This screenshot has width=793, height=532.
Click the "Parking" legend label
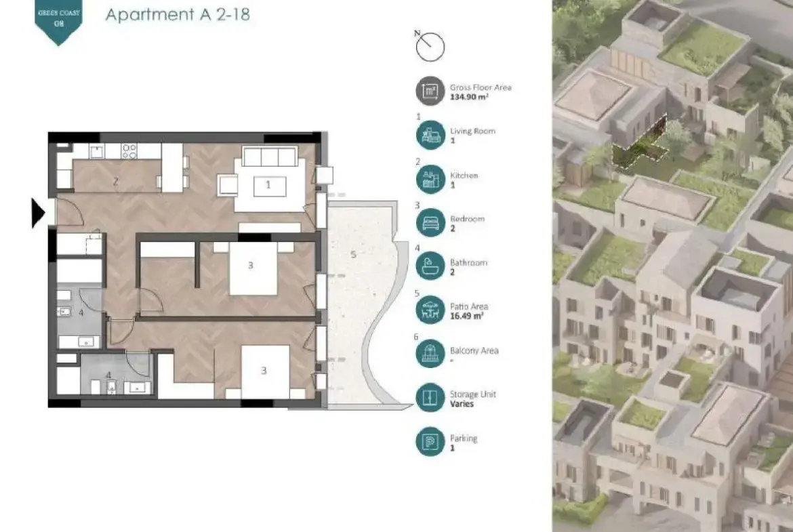[463, 438]
